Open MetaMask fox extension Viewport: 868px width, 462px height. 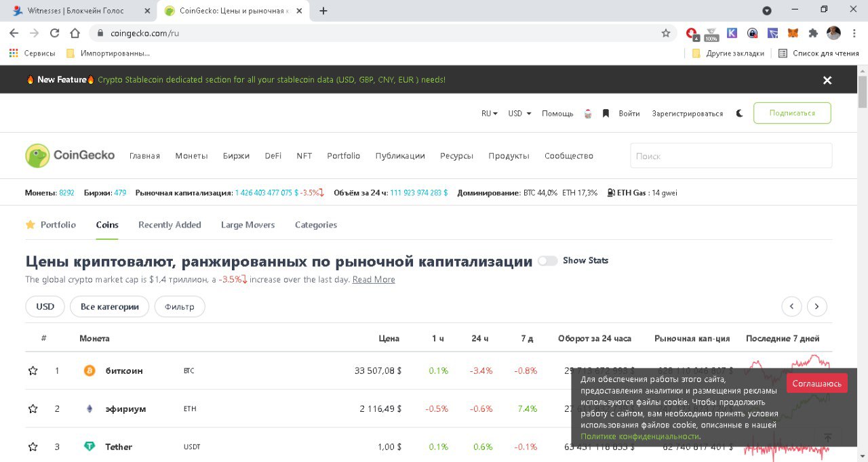(793, 33)
